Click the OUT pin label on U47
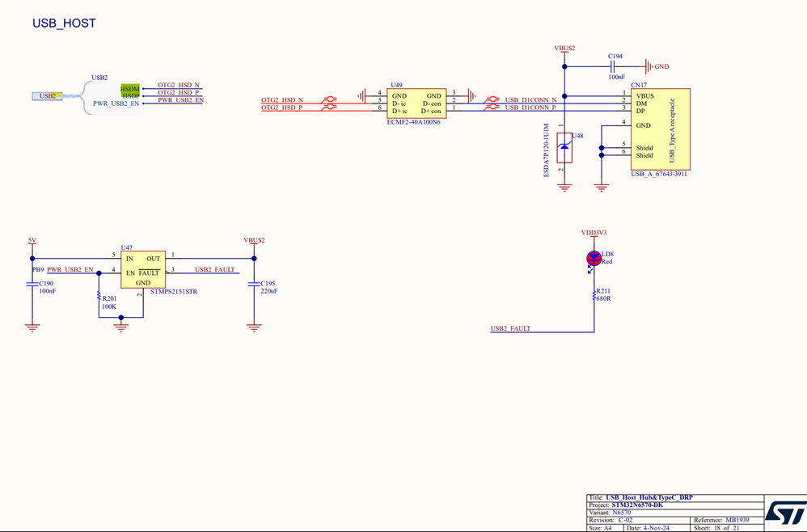Image resolution: width=807 pixels, height=532 pixels. pyautogui.click(x=154, y=259)
